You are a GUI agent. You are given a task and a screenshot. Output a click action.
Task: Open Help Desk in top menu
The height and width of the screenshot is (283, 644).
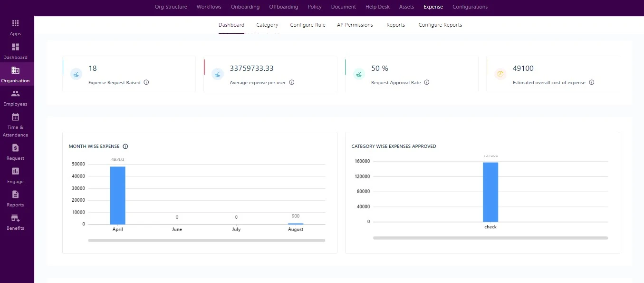click(377, 7)
